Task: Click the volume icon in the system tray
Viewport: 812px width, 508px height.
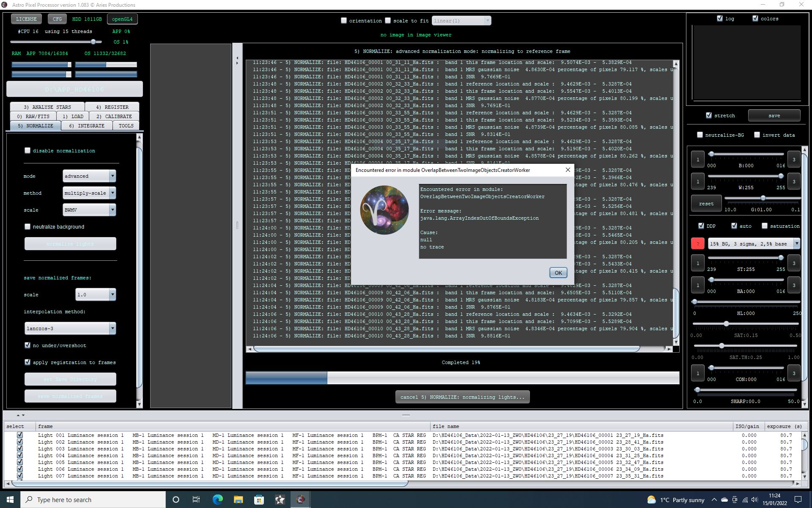Action: [754, 500]
